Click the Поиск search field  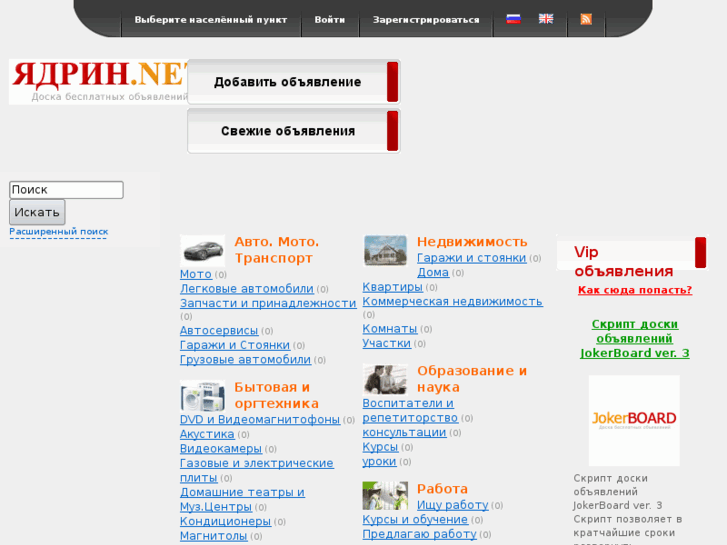(x=66, y=190)
